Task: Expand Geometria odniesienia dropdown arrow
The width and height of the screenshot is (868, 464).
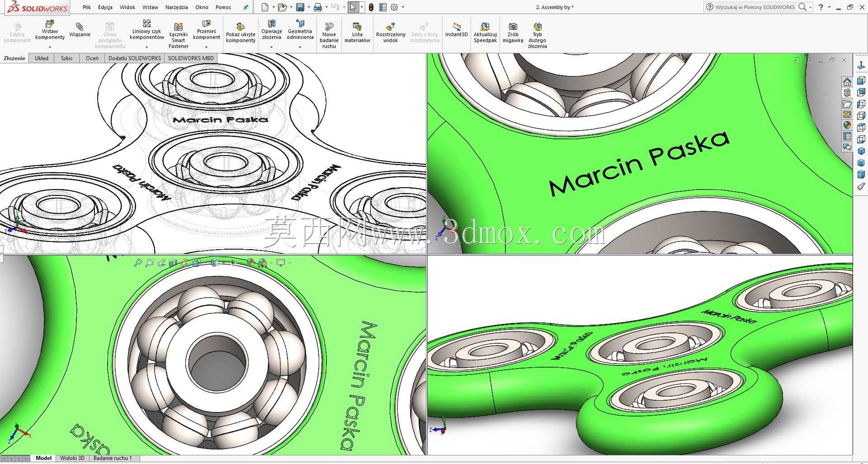Action: [x=300, y=47]
